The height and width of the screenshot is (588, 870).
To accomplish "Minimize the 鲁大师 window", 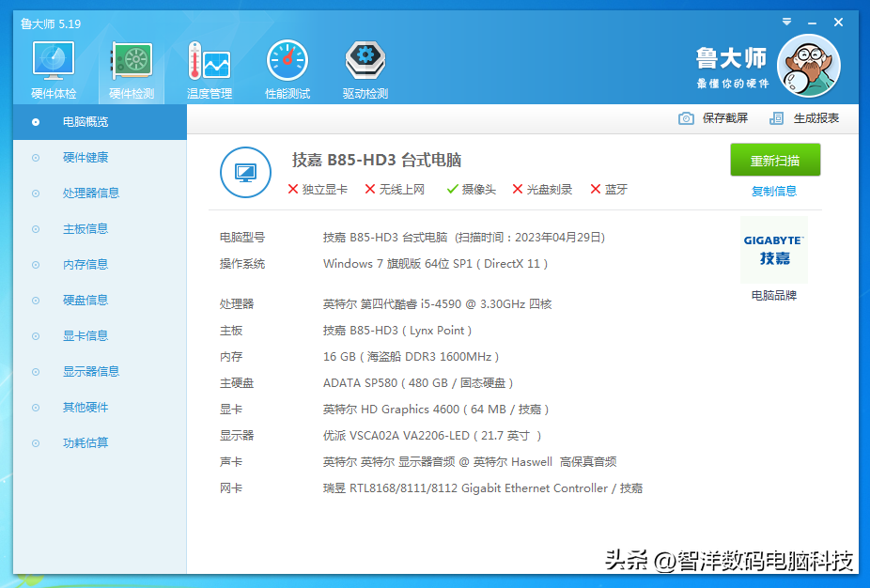I will click(x=812, y=23).
